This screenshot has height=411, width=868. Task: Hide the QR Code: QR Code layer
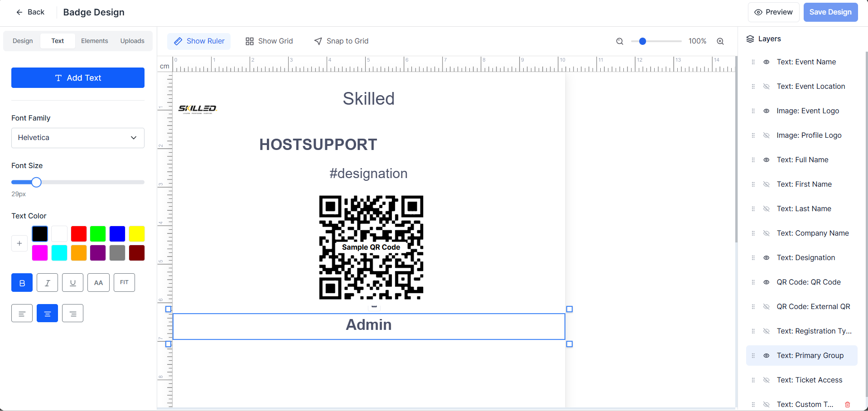(x=767, y=282)
